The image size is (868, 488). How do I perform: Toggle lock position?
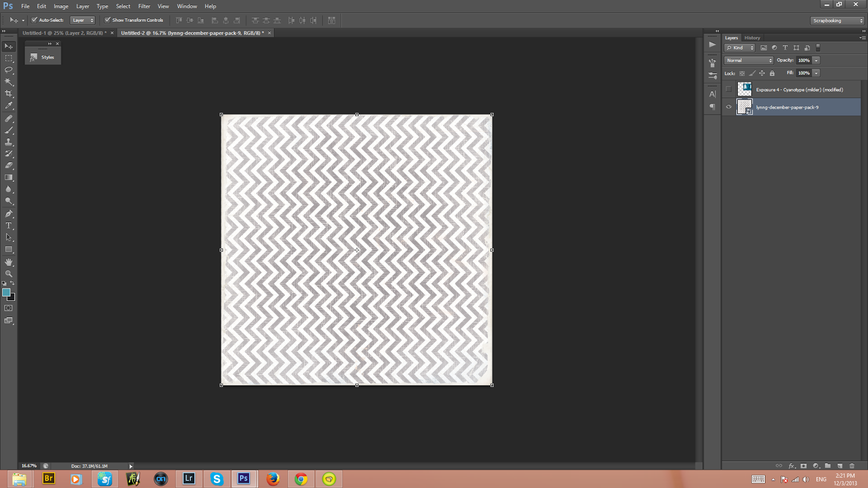[x=762, y=73]
